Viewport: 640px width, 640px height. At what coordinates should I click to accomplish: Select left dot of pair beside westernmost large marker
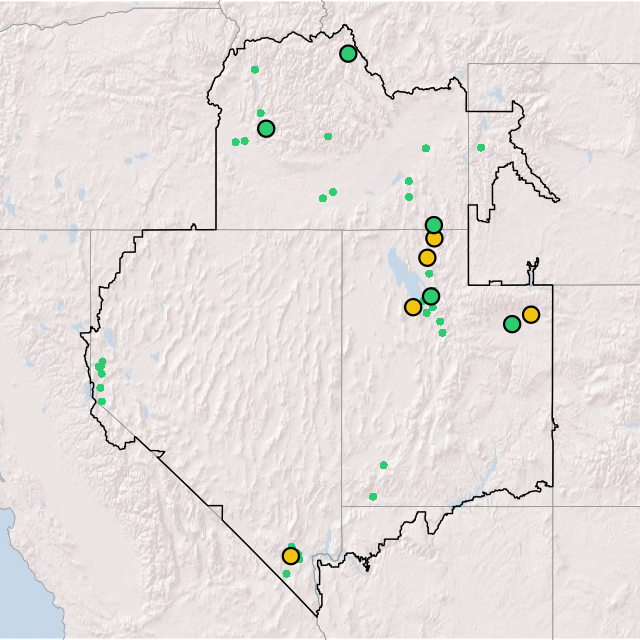click(236, 142)
